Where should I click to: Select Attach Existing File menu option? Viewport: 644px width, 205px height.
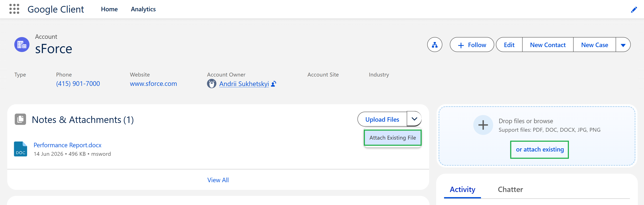(392, 138)
